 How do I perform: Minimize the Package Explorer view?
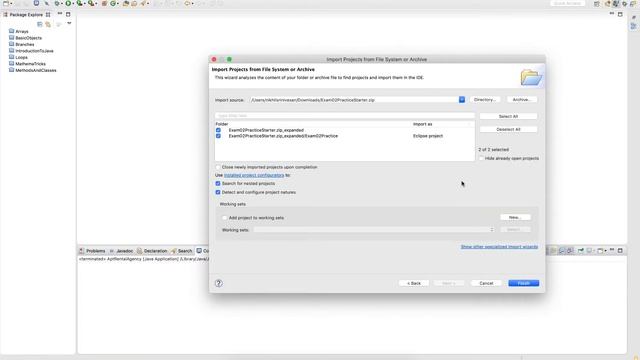point(60,13)
